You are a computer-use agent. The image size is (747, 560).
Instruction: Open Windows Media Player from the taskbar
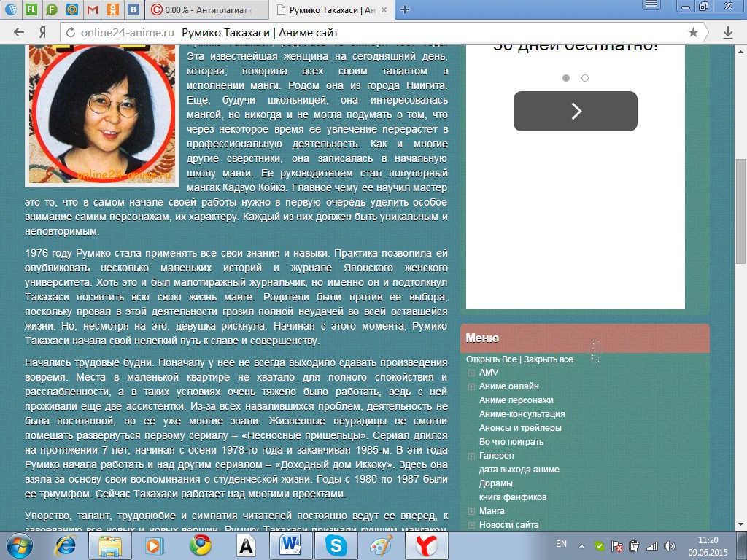click(x=155, y=545)
